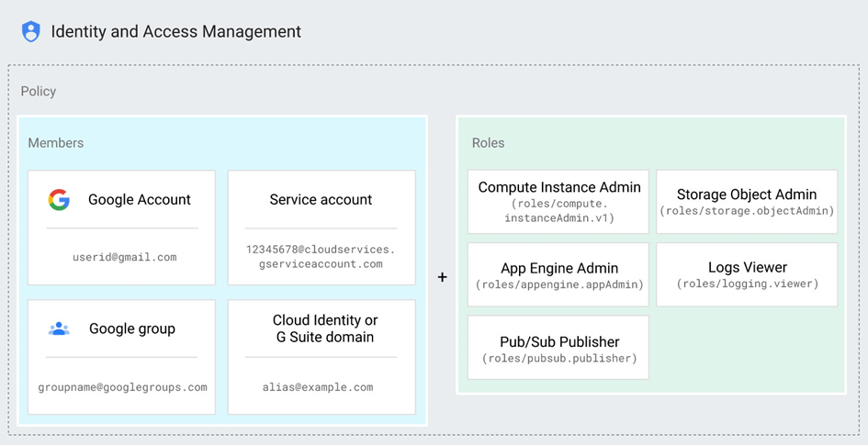Choose Cloud Identity or G Suite domain card
This screenshot has height=445, width=868.
point(321,356)
